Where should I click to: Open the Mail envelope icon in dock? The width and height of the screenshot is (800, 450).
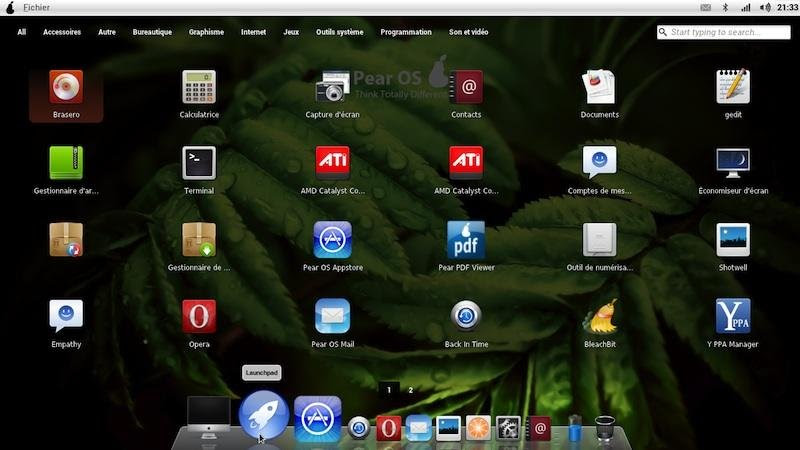(418, 428)
